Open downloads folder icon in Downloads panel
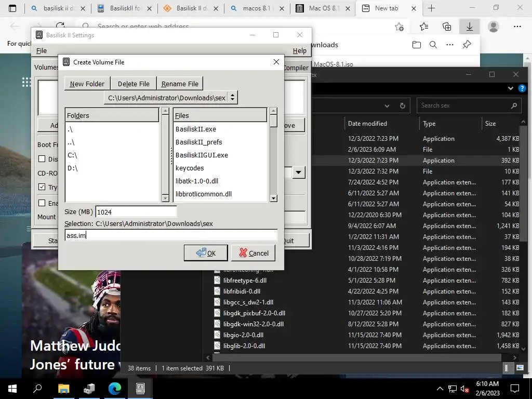The width and height of the screenshot is (532, 399). [x=417, y=45]
